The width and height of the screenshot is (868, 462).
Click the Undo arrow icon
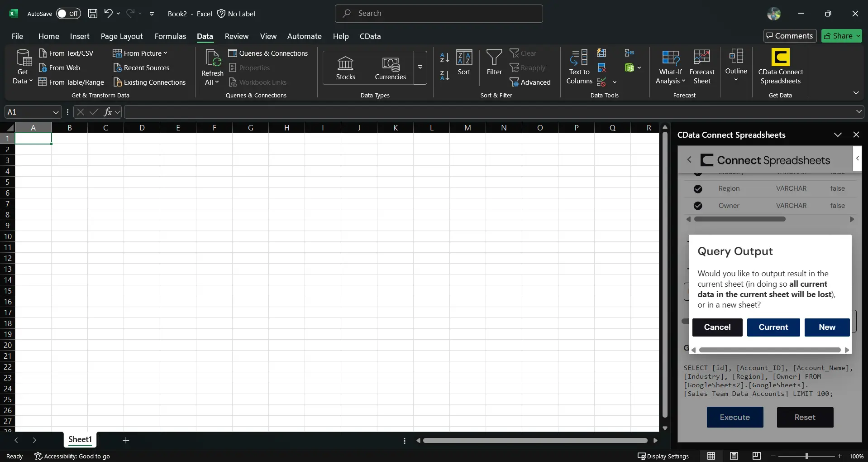point(108,14)
